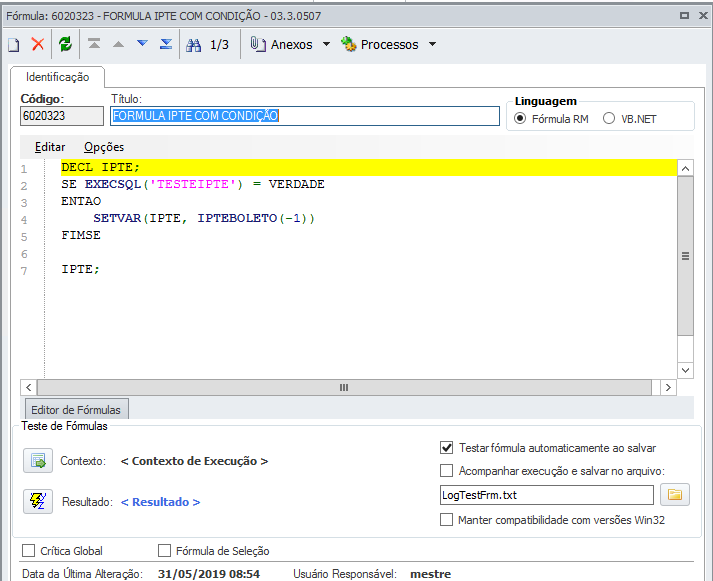
Task: Expand the Anexos dropdown arrow
Action: click(326, 44)
